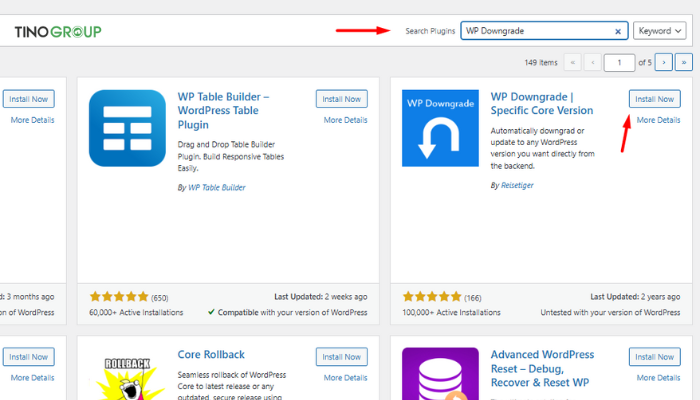Viewport: 700px width, 400px height.
Task: Open the Core Rollback title link
Action: pyautogui.click(x=211, y=354)
